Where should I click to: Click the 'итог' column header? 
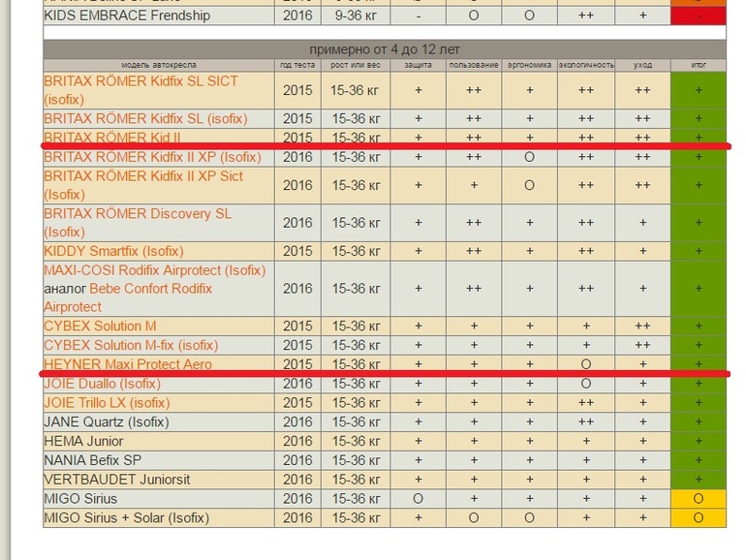point(698,65)
